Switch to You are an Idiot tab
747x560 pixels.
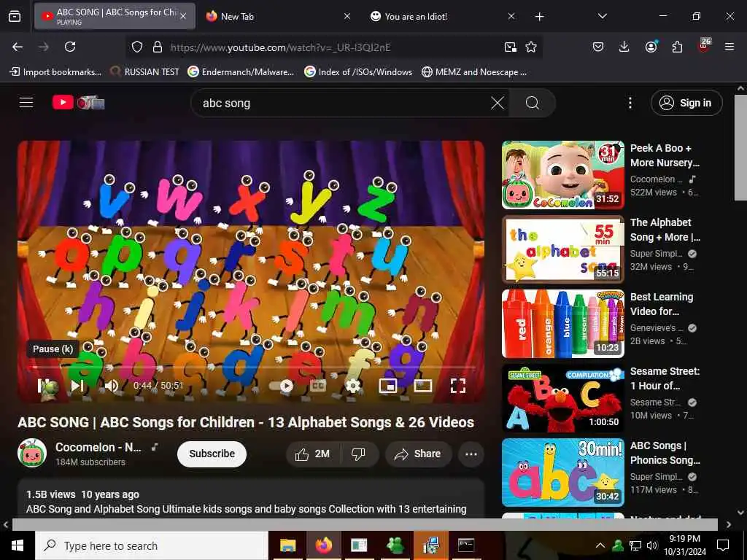[443, 16]
